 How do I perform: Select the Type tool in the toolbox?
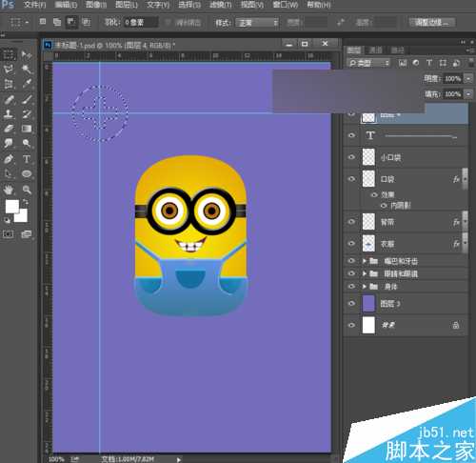(27, 159)
